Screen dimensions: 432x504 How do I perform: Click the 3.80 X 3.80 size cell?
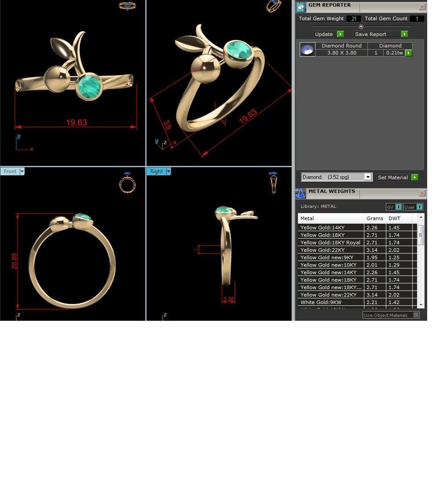coord(341,53)
